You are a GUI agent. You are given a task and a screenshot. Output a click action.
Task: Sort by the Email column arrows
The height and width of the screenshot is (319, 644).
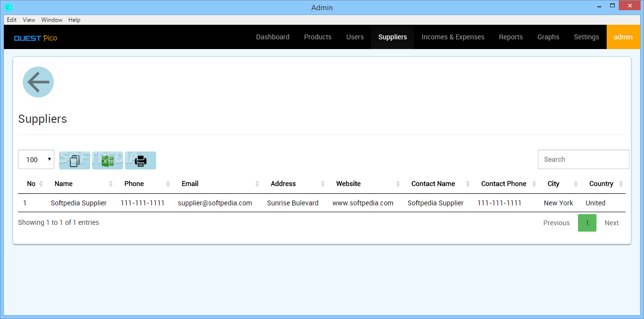258,184
